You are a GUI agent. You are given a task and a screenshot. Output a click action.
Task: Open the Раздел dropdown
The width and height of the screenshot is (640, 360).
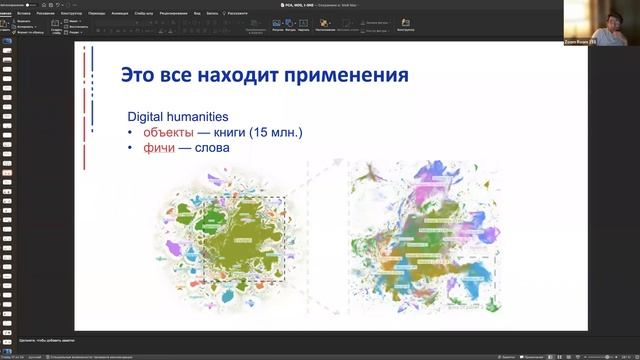point(74,32)
